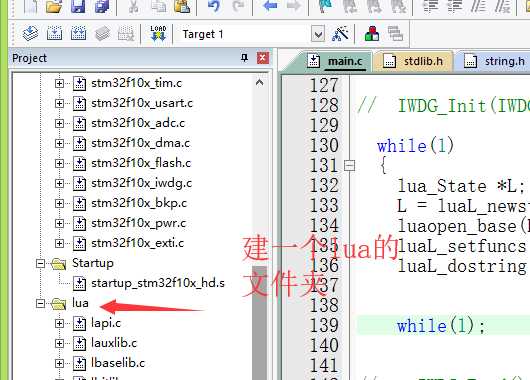Screen dimensions: 530x380
Task: Select stm32f10x_bkp.c in project tree
Action: (139, 203)
